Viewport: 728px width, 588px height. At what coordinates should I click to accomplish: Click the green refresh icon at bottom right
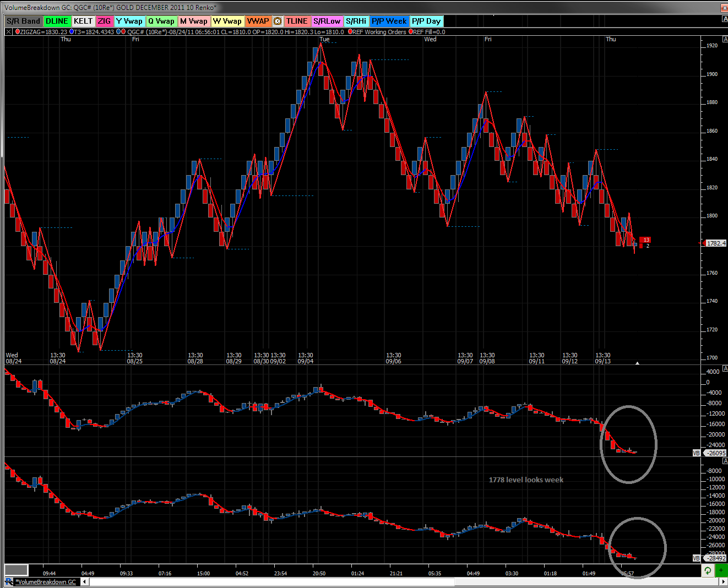click(x=708, y=570)
